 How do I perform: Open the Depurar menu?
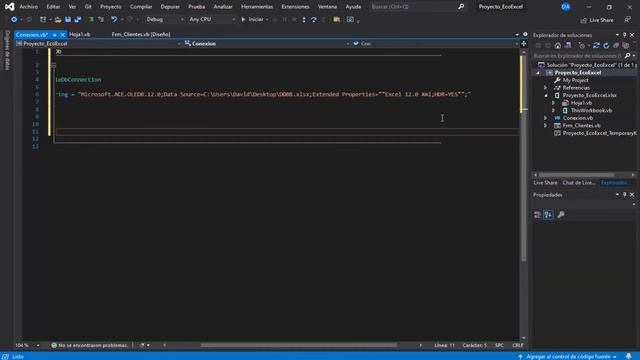coord(170,7)
